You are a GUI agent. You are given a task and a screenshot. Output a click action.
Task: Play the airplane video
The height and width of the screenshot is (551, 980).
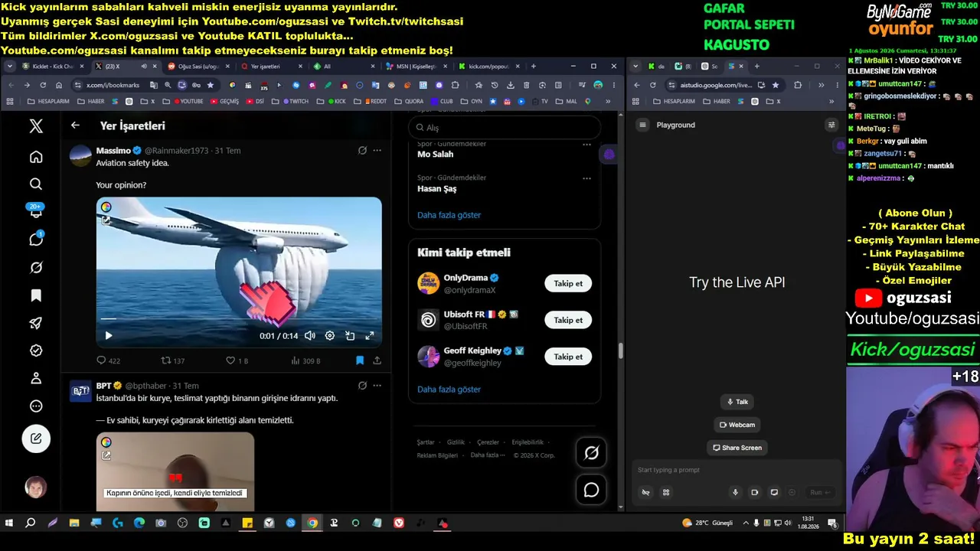[108, 335]
